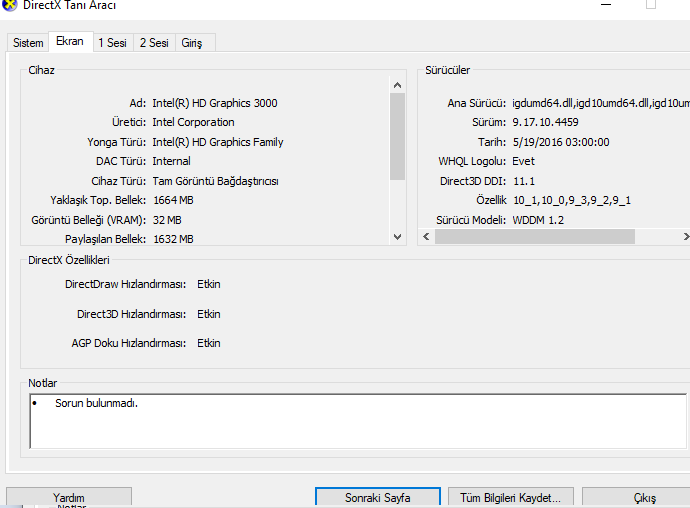
Task: Click the value Tam Görüntü Bağdaştırıcısı
Action: pos(215,181)
